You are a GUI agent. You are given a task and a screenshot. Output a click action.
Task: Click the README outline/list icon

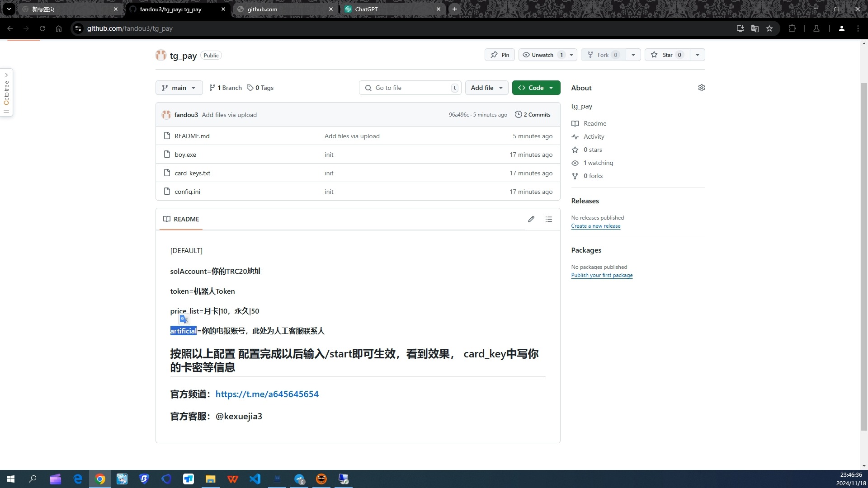[548, 219]
